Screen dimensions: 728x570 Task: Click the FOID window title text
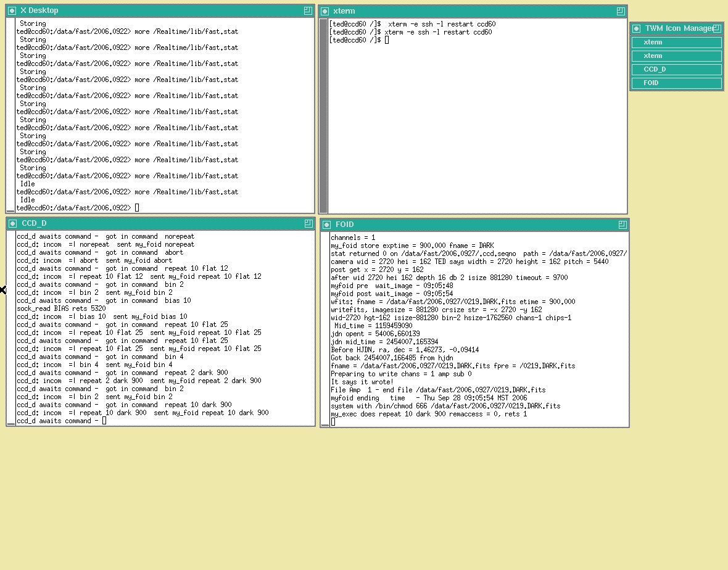click(345, 225)
